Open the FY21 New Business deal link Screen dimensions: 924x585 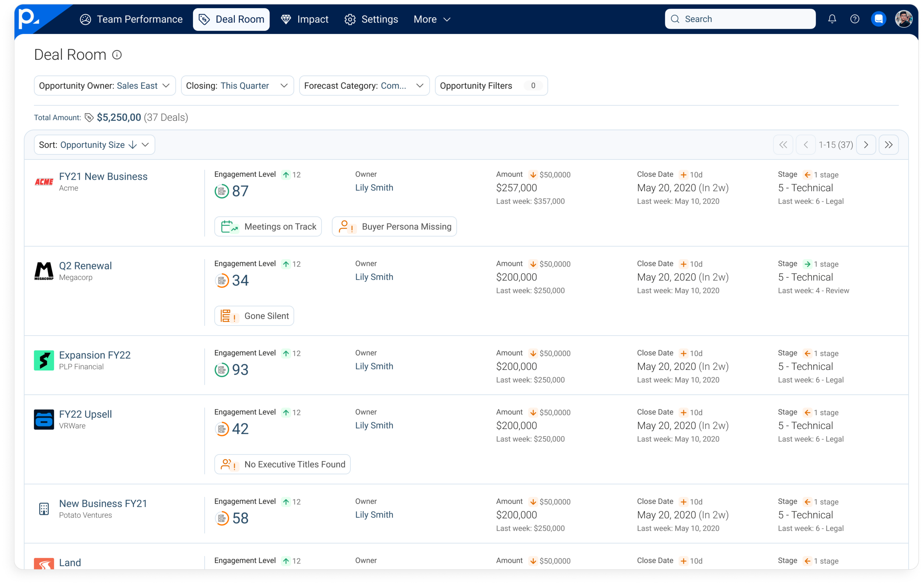pos(103,176)
